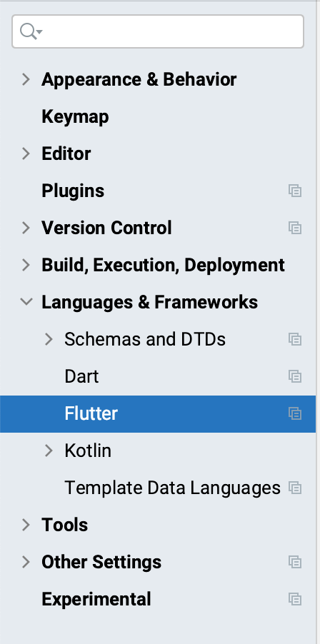Click project-level icon beside Other Settings
Image resolution: width=320 pixels, height=644 pixels.
(x=295, y=562)
